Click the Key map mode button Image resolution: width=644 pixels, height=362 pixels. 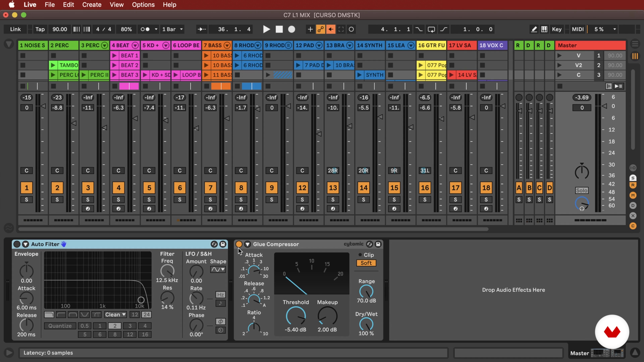pos(557,29)
